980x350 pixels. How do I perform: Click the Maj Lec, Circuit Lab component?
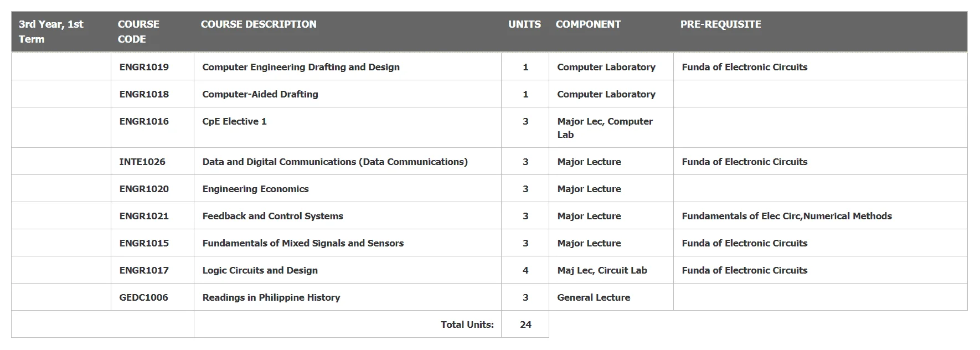click(x=602, y=270)
